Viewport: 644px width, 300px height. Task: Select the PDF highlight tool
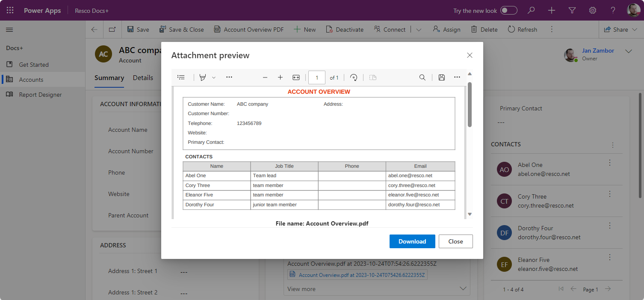click(203, 77)
